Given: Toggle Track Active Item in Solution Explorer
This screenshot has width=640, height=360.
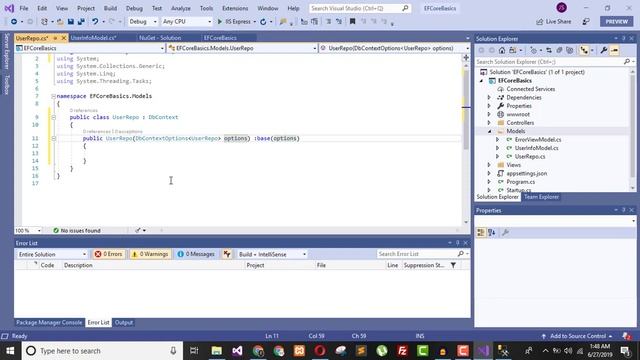Looking at the screenshot, I should point(584,50).
